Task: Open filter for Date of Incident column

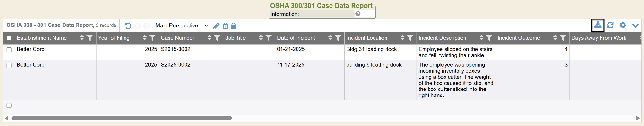Action: [338, 38]
